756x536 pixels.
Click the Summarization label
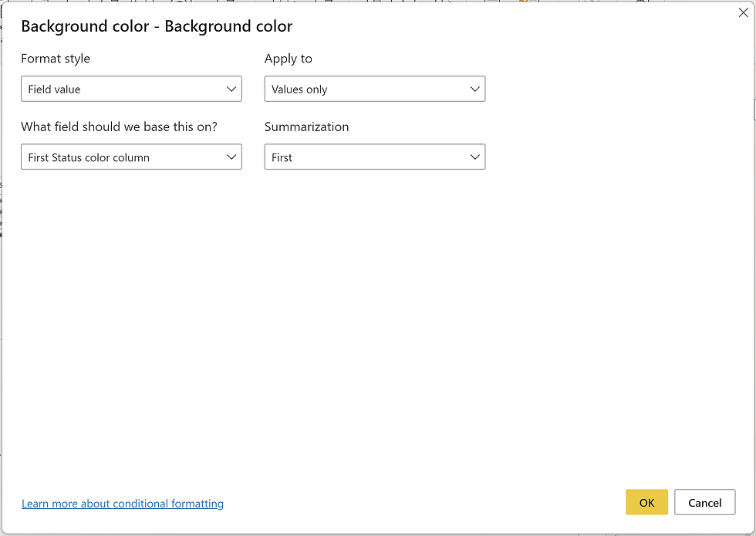click(x=307, y=126)
